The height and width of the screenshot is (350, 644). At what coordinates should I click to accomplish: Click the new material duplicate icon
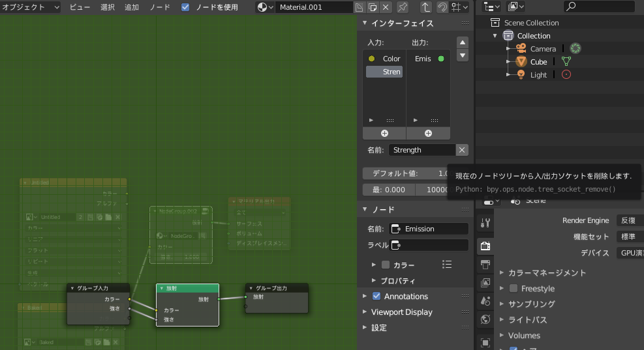[373, 7]
